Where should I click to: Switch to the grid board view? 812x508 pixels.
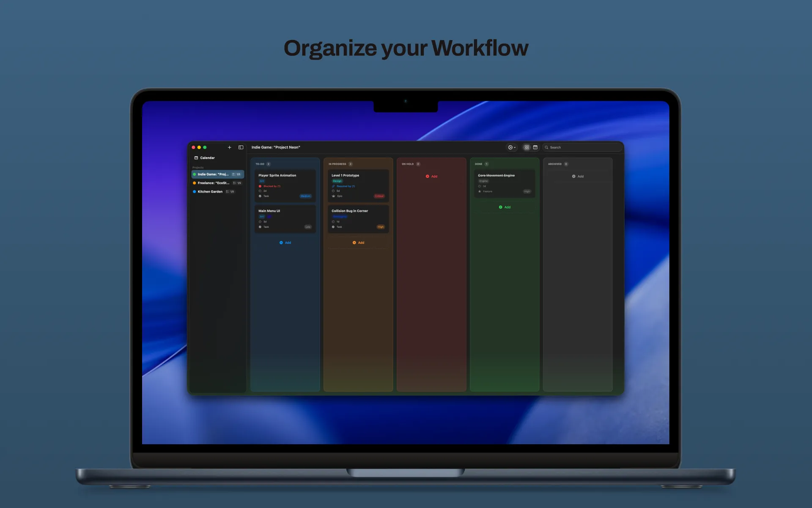(x=527, y=147)
